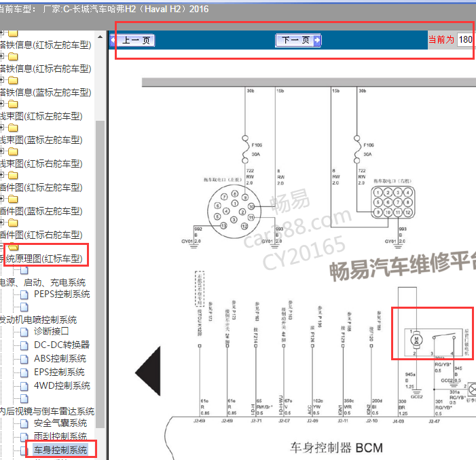This screenshot has width=476, height=460.
Task: Click document icon beside 诊断接口
Action: tap(24, 332)
